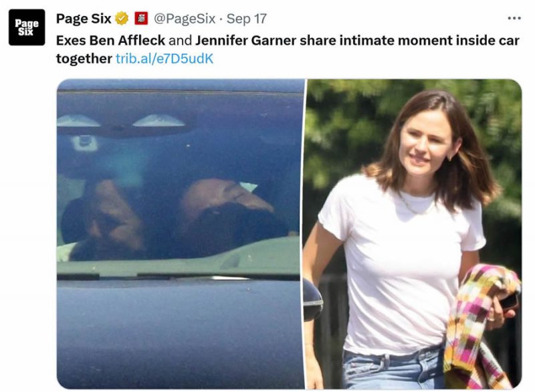The height and width of the screenshot is (392, 535).
Task: Click the colorful knit sweater in the photo
Action: click(481, 324)
